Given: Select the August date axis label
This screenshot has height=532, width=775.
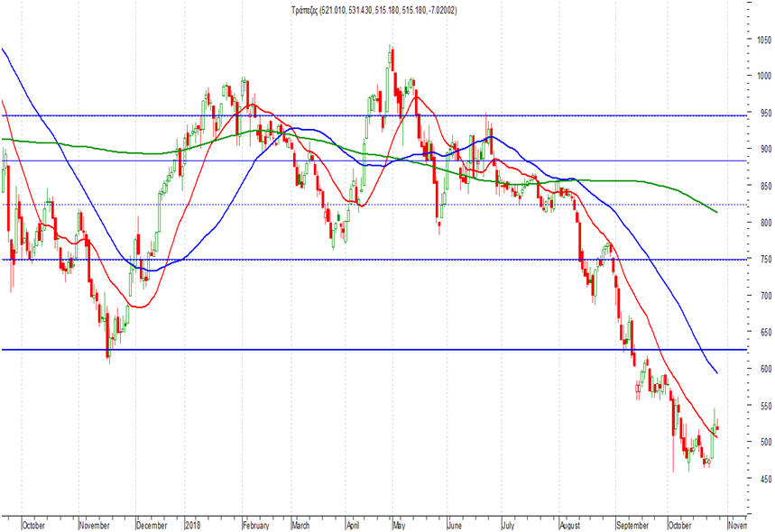Looking at the screenshot, I should coord(570,525).
